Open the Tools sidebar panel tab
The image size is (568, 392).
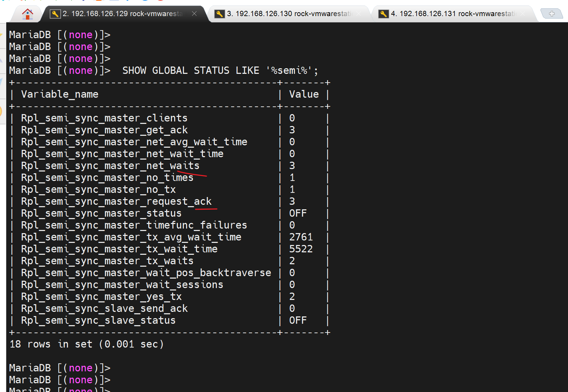click(2, 58)
